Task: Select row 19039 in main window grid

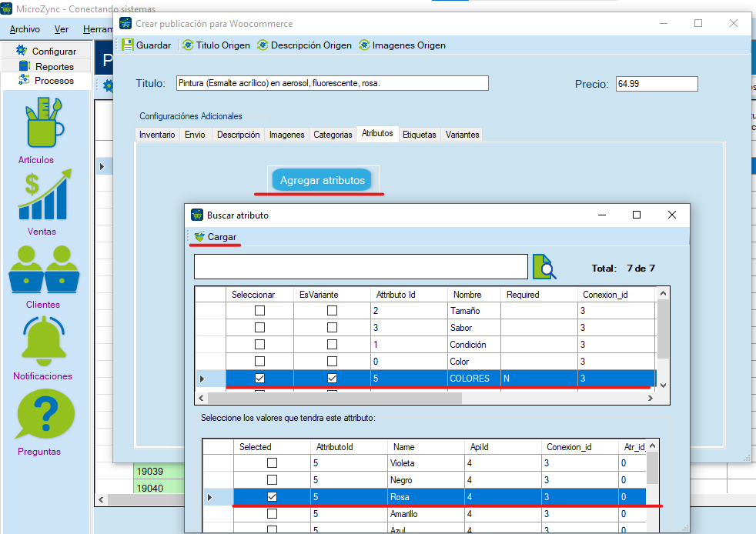Action: point(159,472)
